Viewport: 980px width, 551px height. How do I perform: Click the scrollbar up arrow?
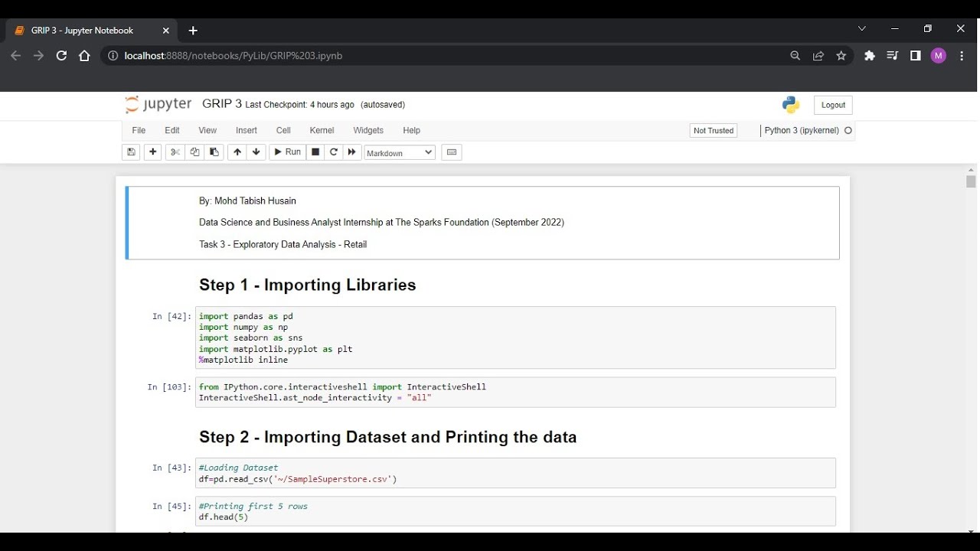point(971,169)
